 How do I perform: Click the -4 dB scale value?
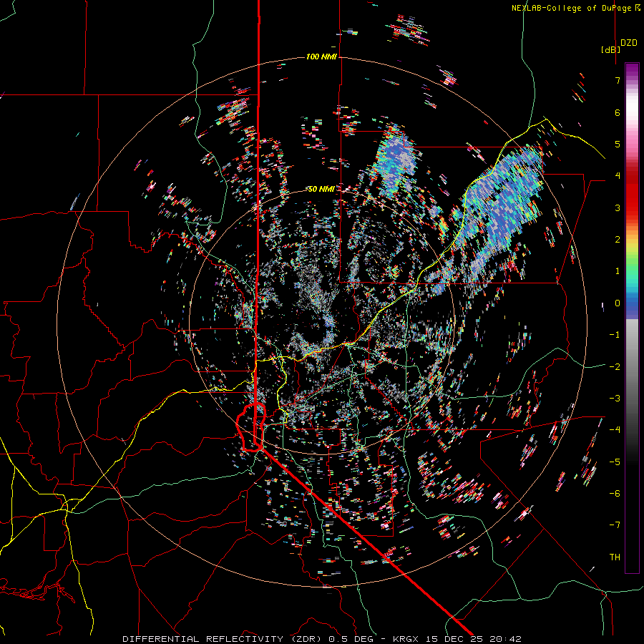tap(615, 429)
